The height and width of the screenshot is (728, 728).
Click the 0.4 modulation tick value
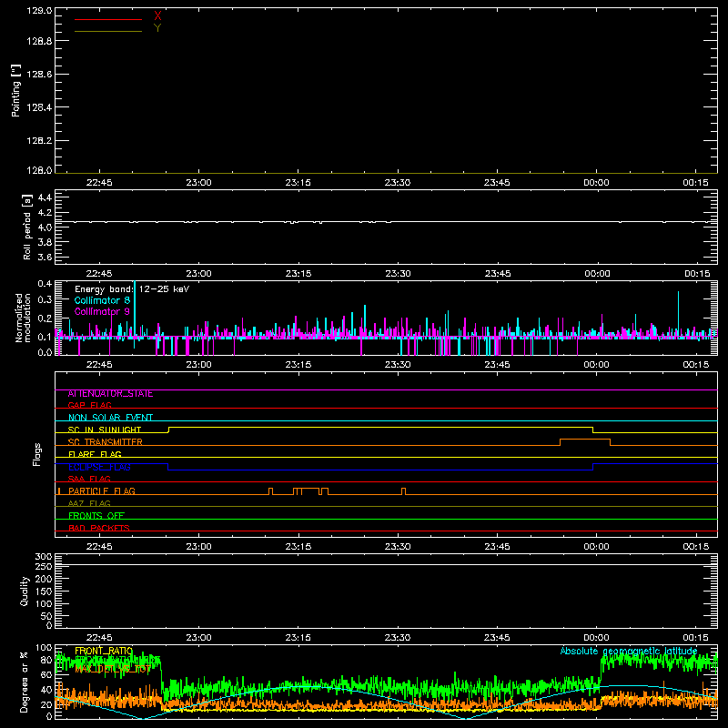pyautogui.click(x=45, y=283)
